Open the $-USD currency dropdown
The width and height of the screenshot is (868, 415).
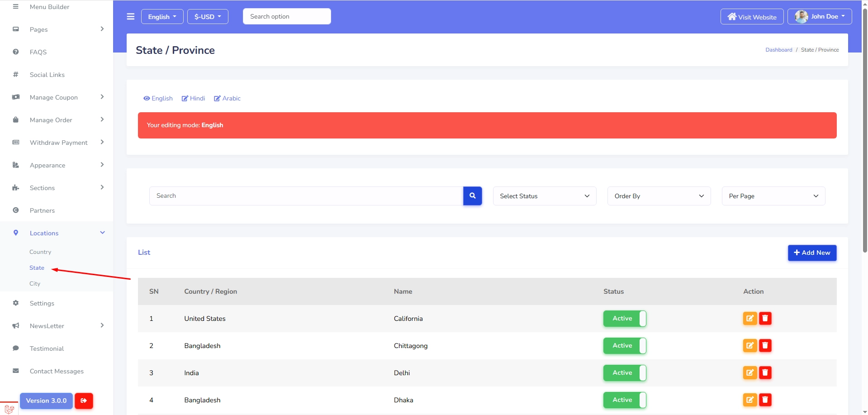pos(208,17)
